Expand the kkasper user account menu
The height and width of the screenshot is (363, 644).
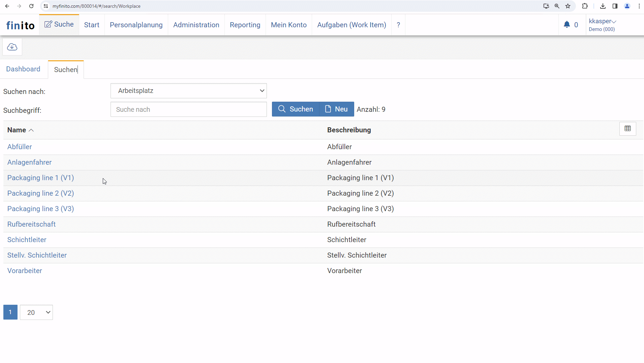tap(602, 22)
